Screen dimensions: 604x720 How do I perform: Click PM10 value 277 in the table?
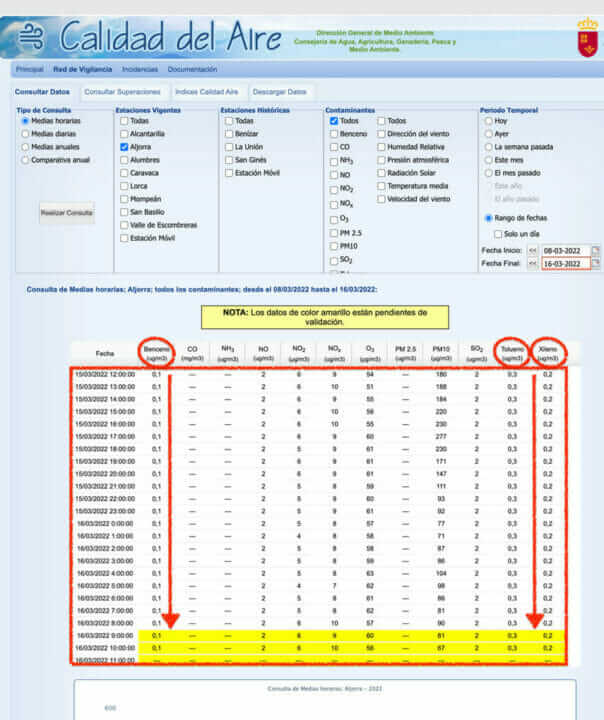(x=441, y=436)
